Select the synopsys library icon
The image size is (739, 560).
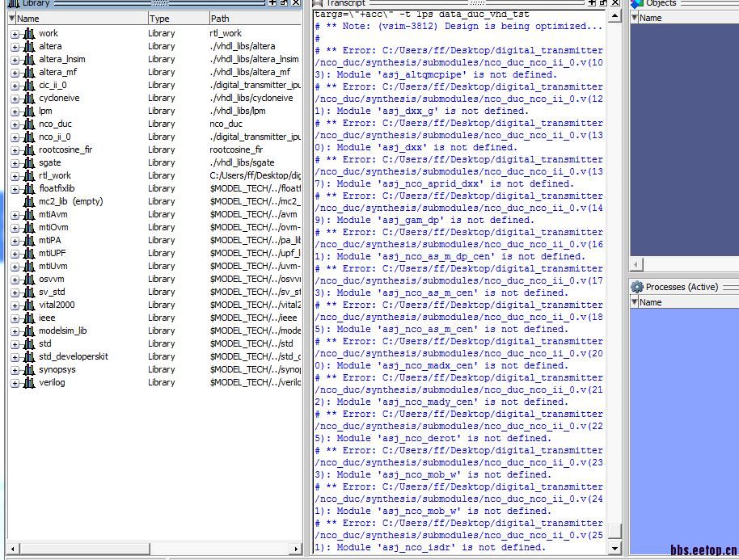click(x=29, y=370)
